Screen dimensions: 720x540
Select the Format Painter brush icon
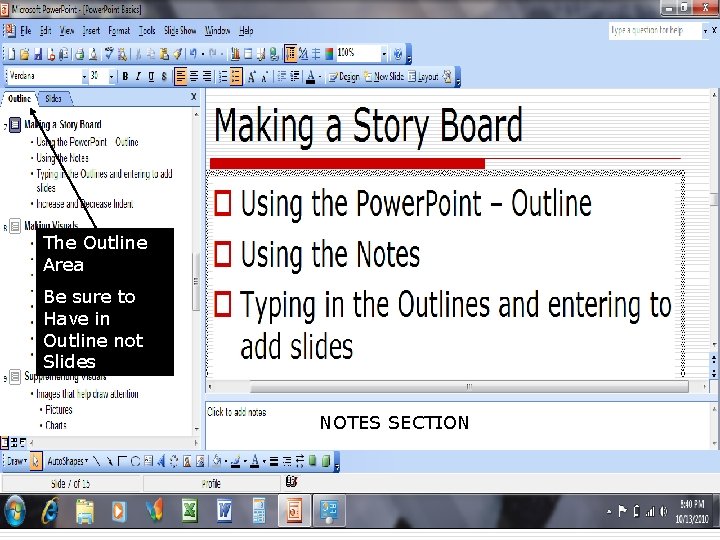(x=177, y=54)
